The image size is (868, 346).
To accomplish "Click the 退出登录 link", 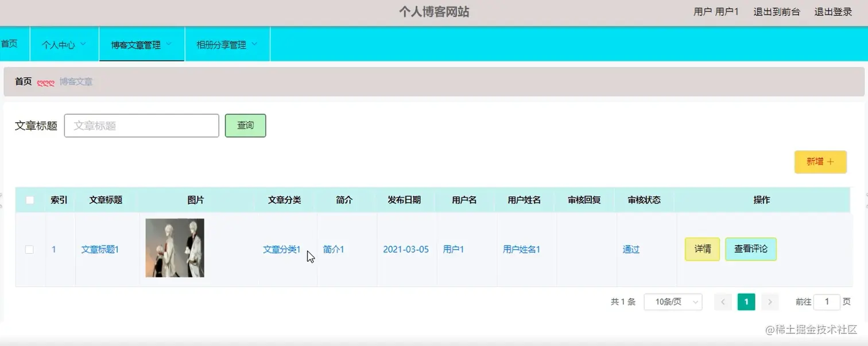I will point(833,11).
